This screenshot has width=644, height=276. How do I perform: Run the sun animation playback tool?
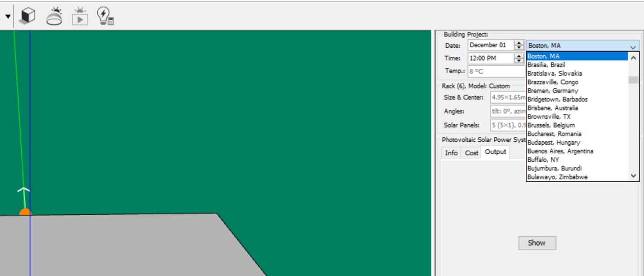click(x=80, y=15)
